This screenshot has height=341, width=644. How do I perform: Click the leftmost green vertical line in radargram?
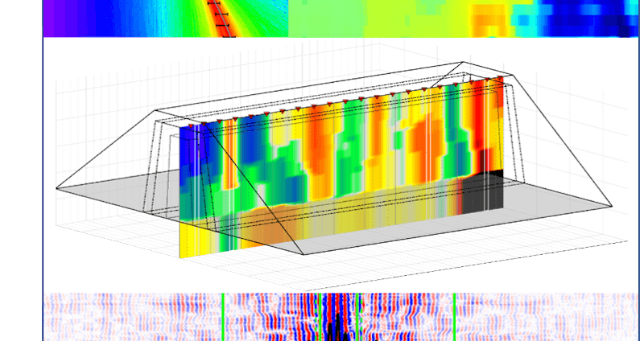click(223, 317)
